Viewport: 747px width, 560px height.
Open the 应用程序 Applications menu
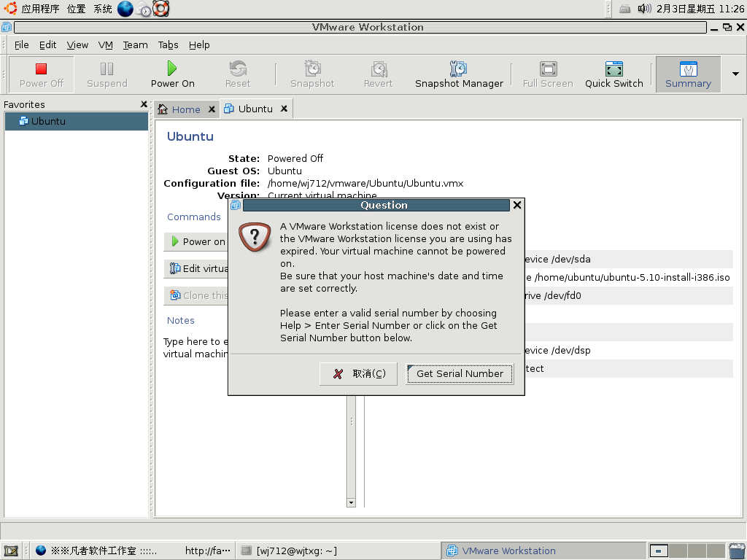pyautogui.click(x=41, y=9)
